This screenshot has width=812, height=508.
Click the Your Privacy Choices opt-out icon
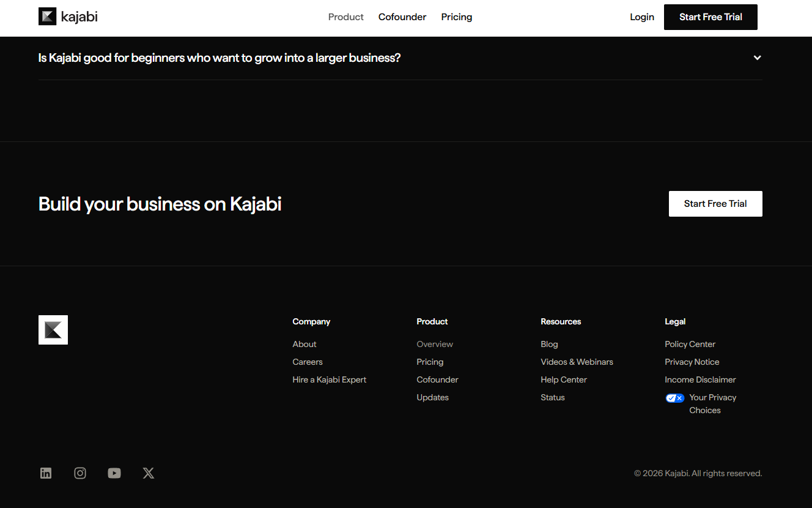pos(675,398)
